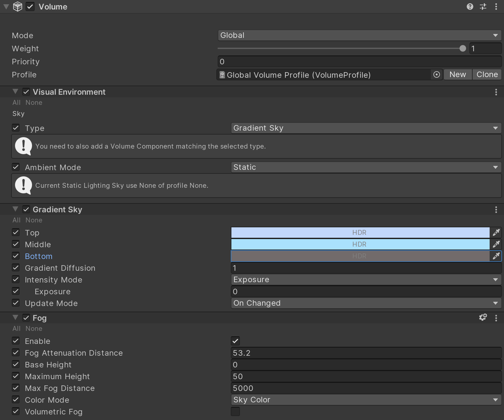Change Color Mode via the Sky Color dropdown
This screenshot has width=504, height=420.
click(x=366, y=400)
